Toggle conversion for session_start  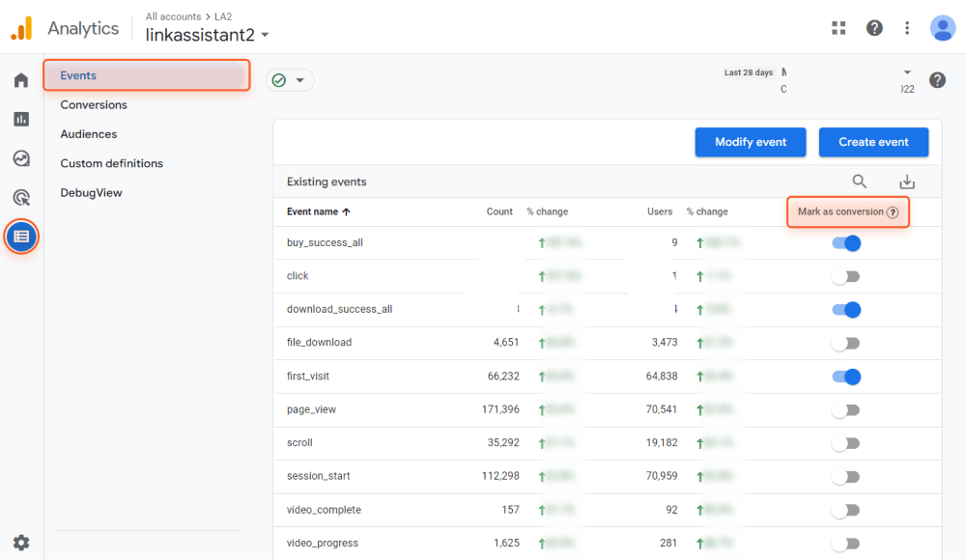click(846, 476)
